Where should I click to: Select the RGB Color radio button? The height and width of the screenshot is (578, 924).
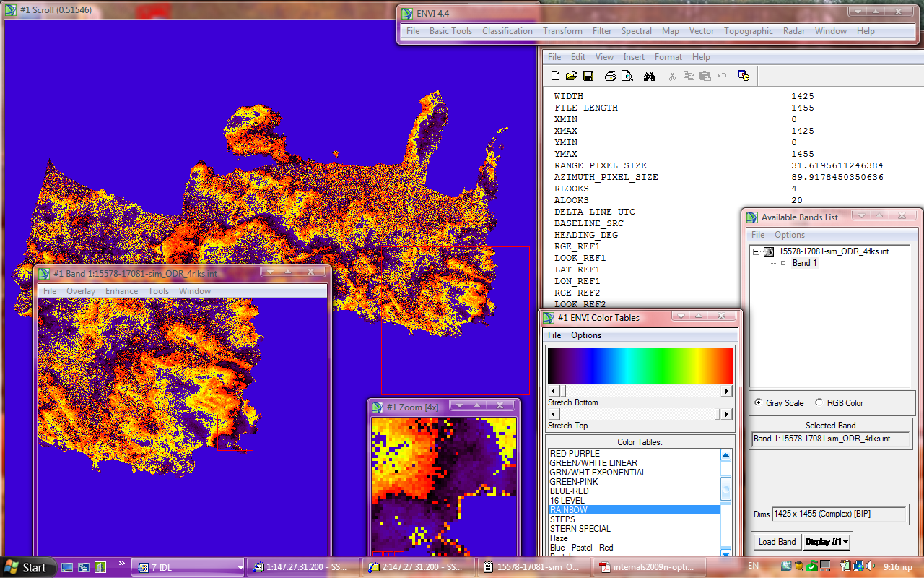[819, 402]
